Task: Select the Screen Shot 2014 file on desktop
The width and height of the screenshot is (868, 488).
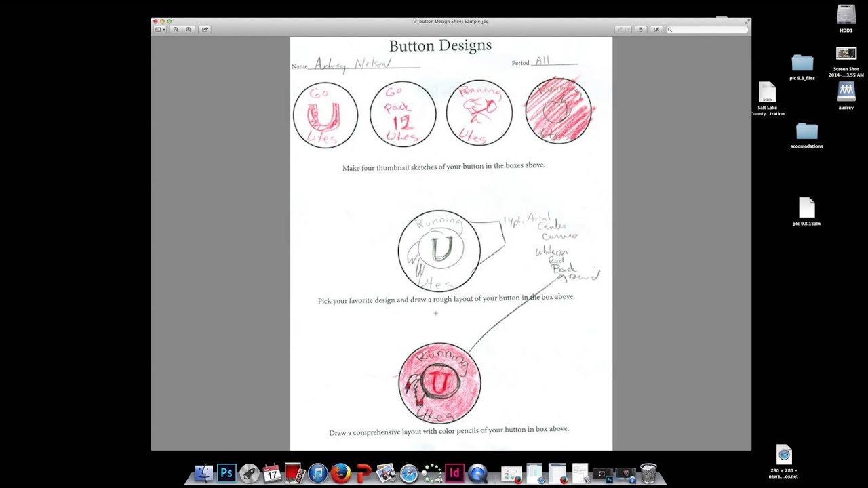Action: (846, 62)
